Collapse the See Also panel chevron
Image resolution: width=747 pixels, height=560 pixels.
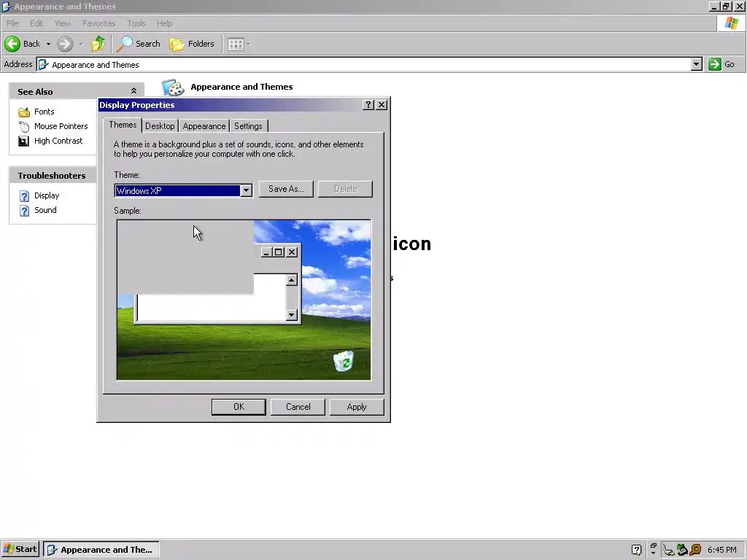134,90
